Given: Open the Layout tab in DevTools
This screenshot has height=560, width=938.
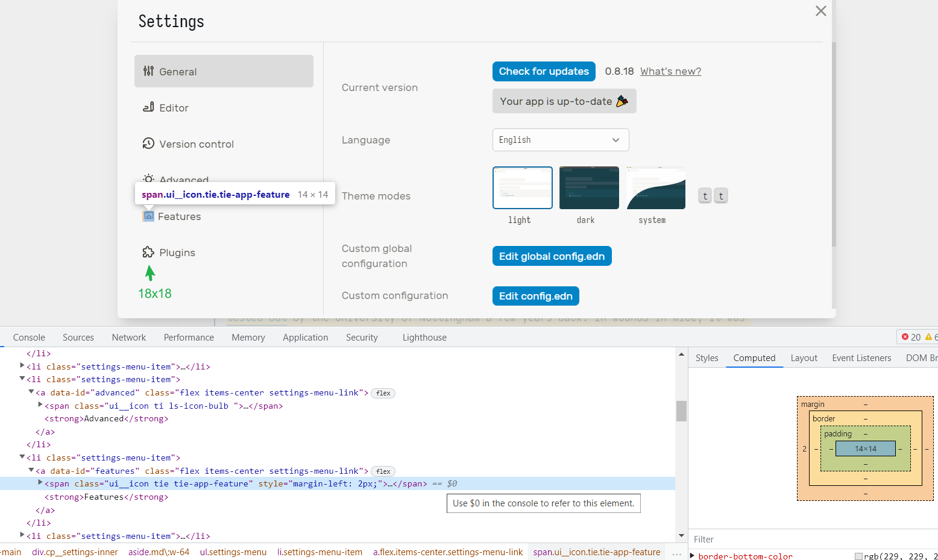Looking at the screenshot, I should click(804, 357).
